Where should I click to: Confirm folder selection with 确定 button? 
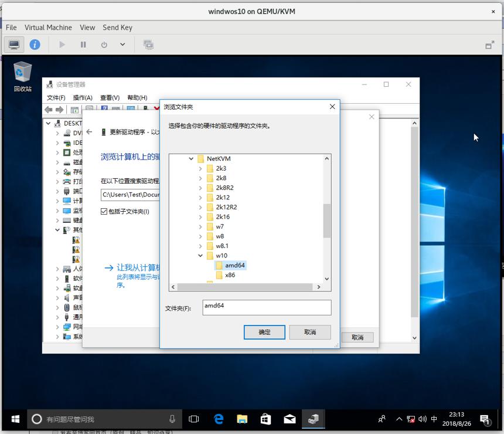pos(264,332)
